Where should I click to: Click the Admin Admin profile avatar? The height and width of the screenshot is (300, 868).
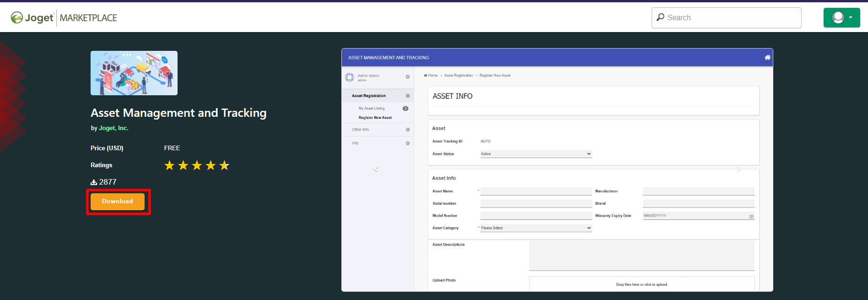[350, 77]
